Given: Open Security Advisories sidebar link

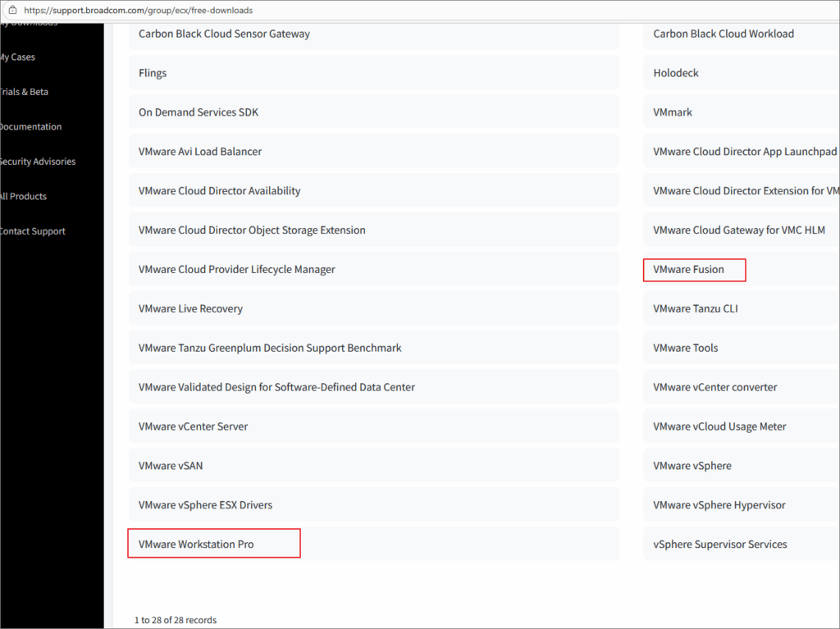Looking at the screenshot, I should [x=37, y=162].
